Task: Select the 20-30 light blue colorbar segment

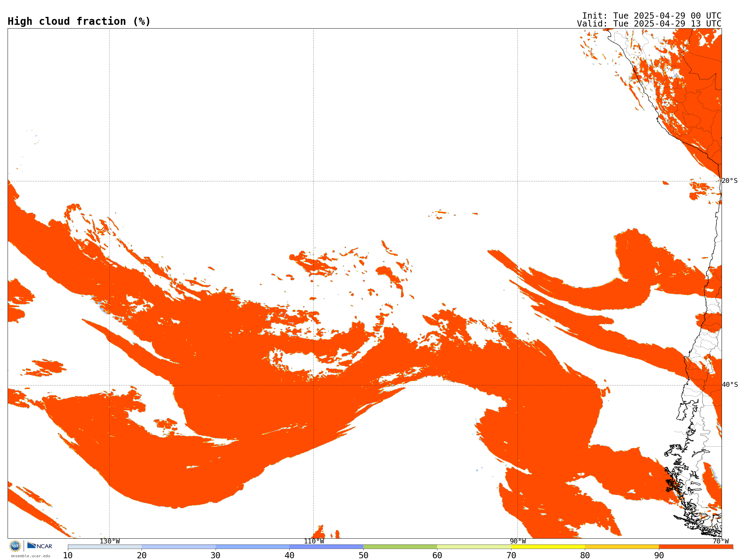Action: tap(178, 547)
